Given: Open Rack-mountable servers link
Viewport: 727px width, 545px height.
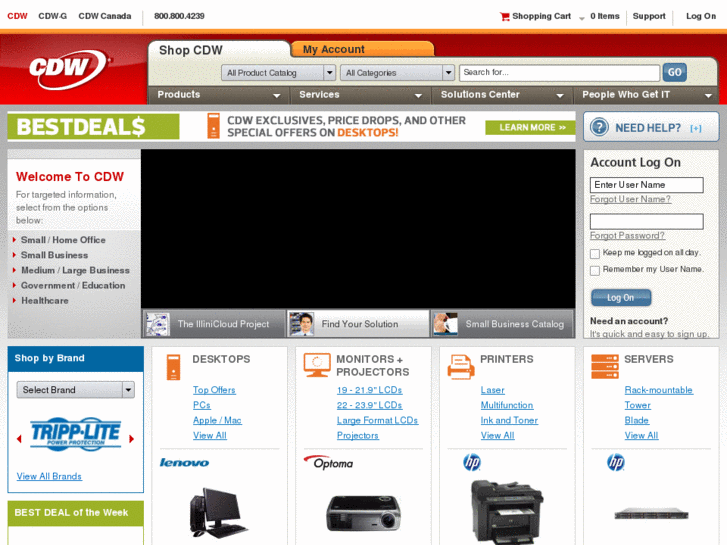Looking at the screenshot, I should (658, 390).
